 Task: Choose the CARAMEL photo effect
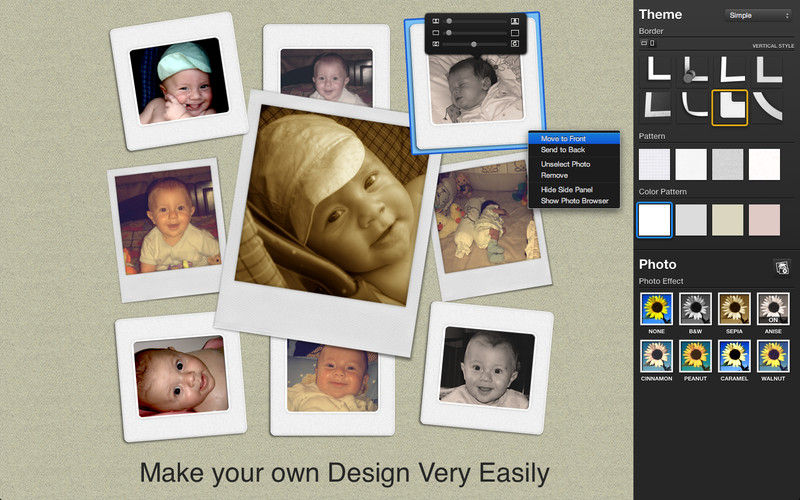coord(734,356)
